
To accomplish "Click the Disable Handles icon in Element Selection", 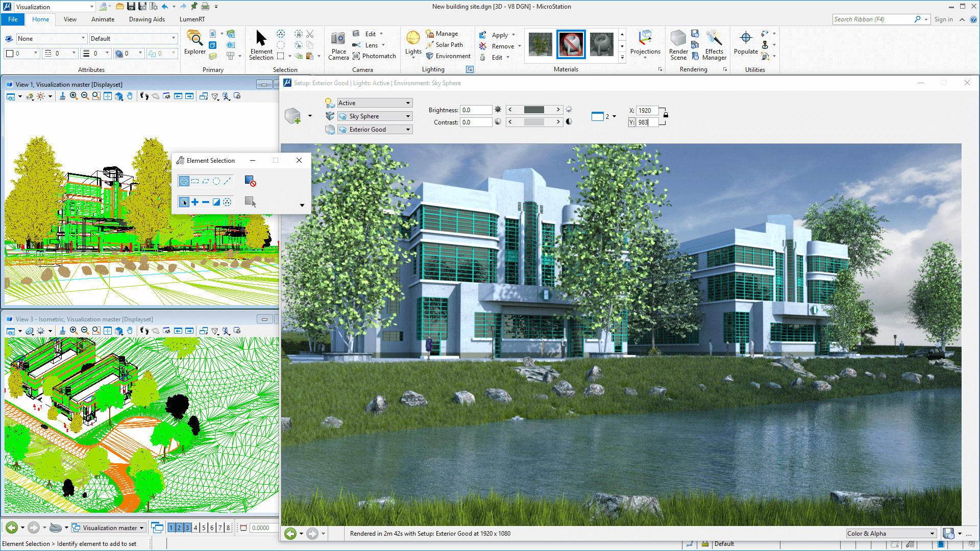I will [x=250, y=181].
